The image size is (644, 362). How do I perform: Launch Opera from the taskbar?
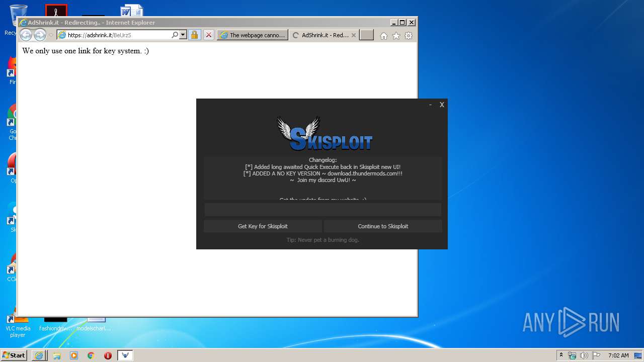pyautogui.click(x=108, y=355)
